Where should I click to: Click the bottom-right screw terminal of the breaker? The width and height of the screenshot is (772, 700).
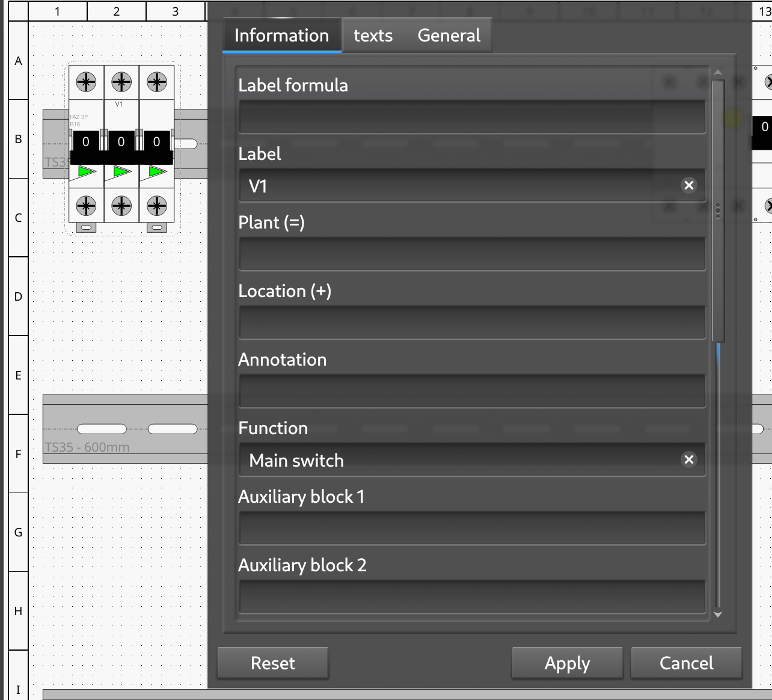point(157,206)
